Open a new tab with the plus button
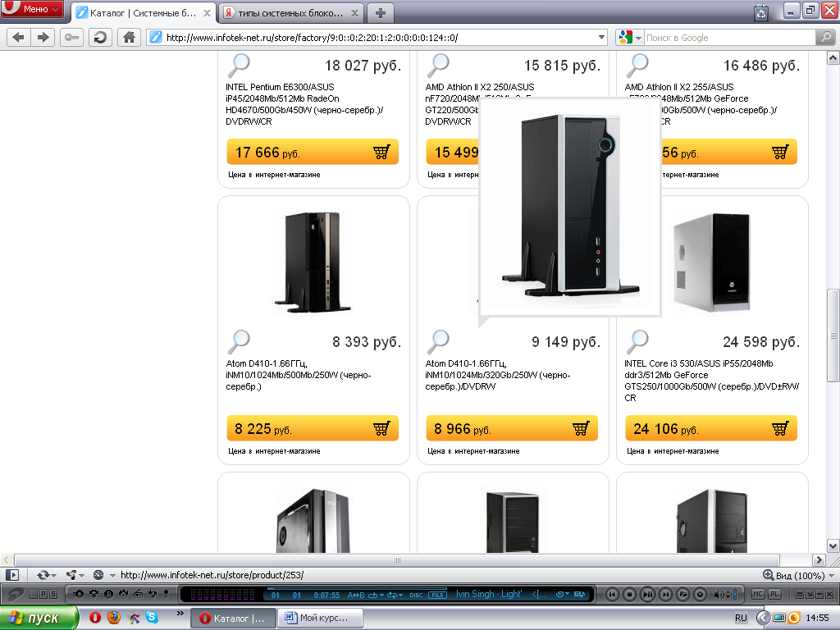Image resolution: width=840 pixels, height=630 pixels. [381, 13]
